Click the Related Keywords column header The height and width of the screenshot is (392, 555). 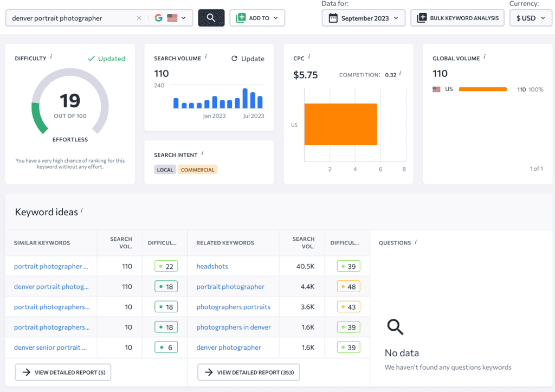point(225,242)
